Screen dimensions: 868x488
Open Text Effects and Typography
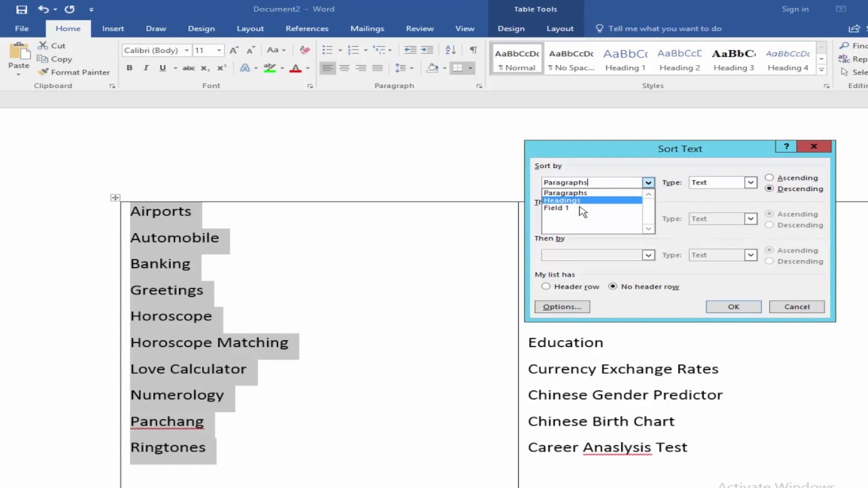(x=245, y=68)
